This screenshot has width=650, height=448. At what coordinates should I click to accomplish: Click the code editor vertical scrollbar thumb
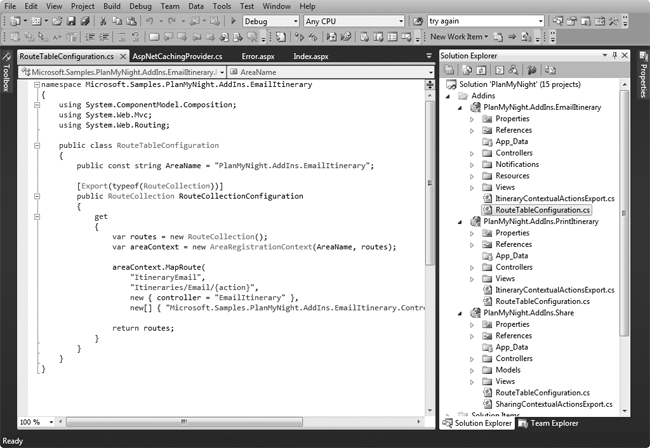pyautogui.click(x=430, y=183)
